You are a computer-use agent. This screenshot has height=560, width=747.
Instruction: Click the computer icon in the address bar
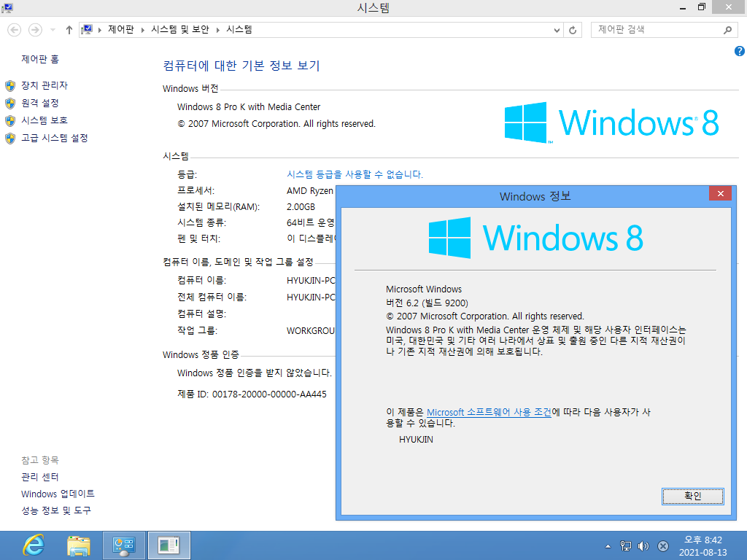(x=87, y=29)
